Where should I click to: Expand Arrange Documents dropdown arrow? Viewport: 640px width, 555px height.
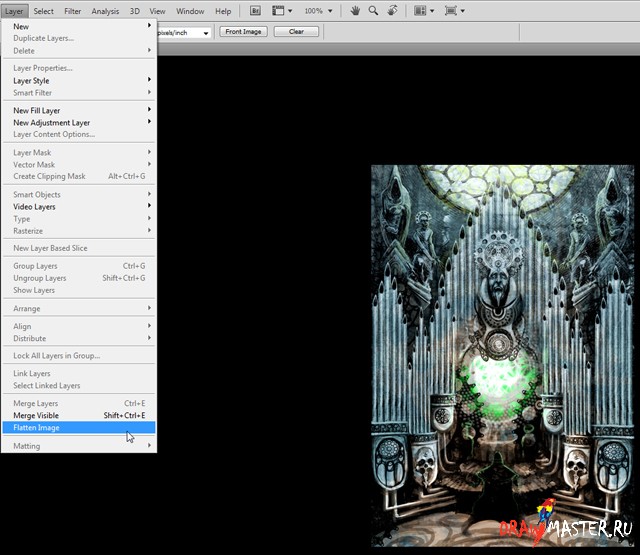432,11
